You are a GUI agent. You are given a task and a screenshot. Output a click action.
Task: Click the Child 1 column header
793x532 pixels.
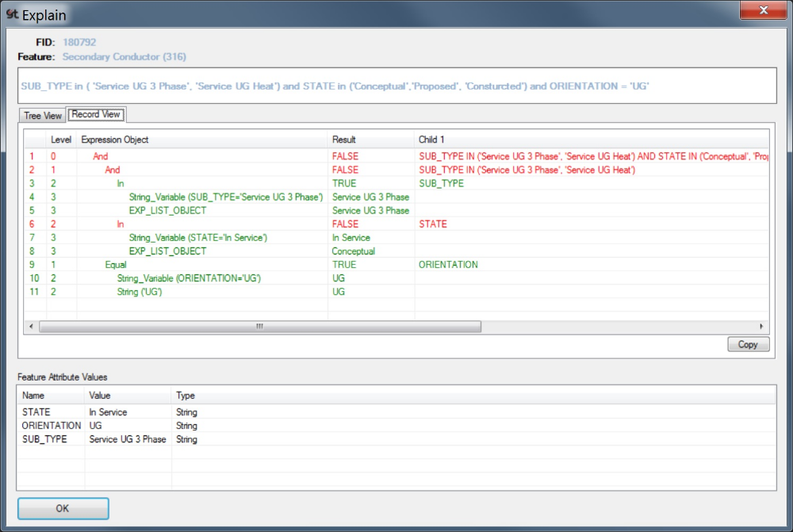coord(592,140)
